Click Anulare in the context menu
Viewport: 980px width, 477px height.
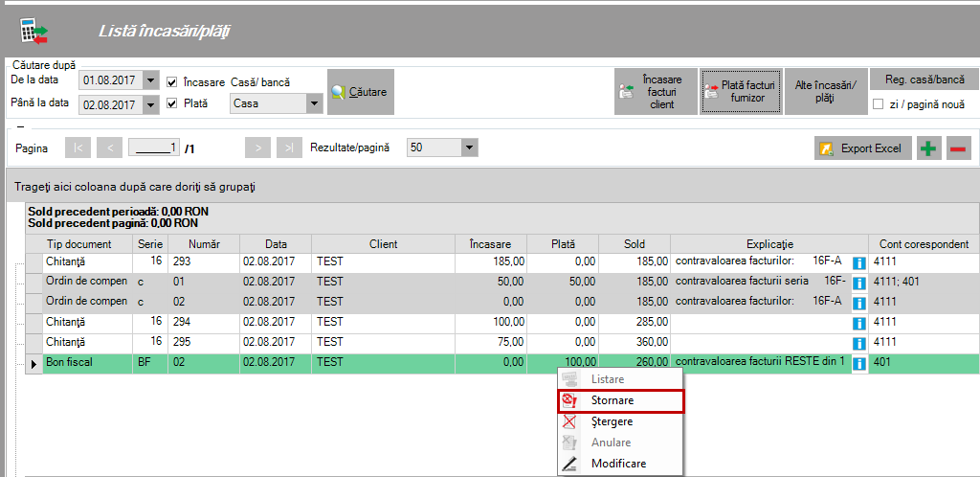click(620, 443)
